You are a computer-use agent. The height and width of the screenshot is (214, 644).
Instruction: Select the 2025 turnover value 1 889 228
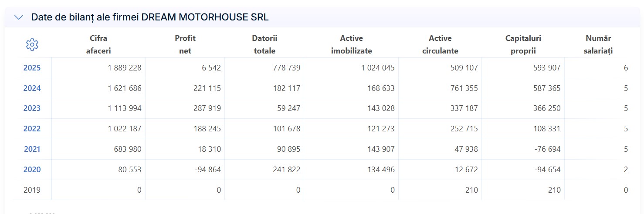[x=125, y=68]
